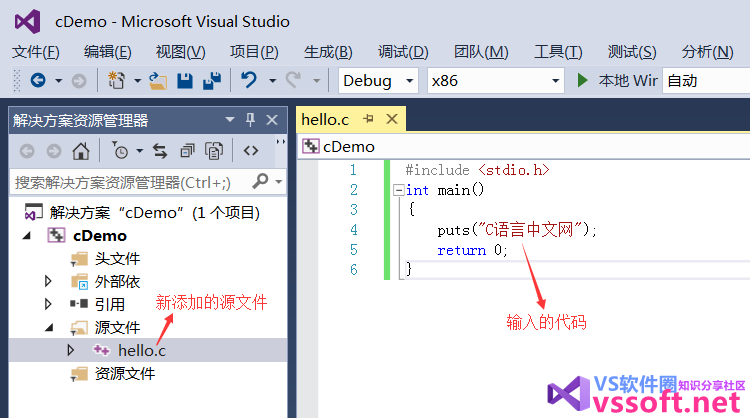The image size is (750, 418).
Task: Collapse the cDemo project node
Action: (x=27, y=235)
